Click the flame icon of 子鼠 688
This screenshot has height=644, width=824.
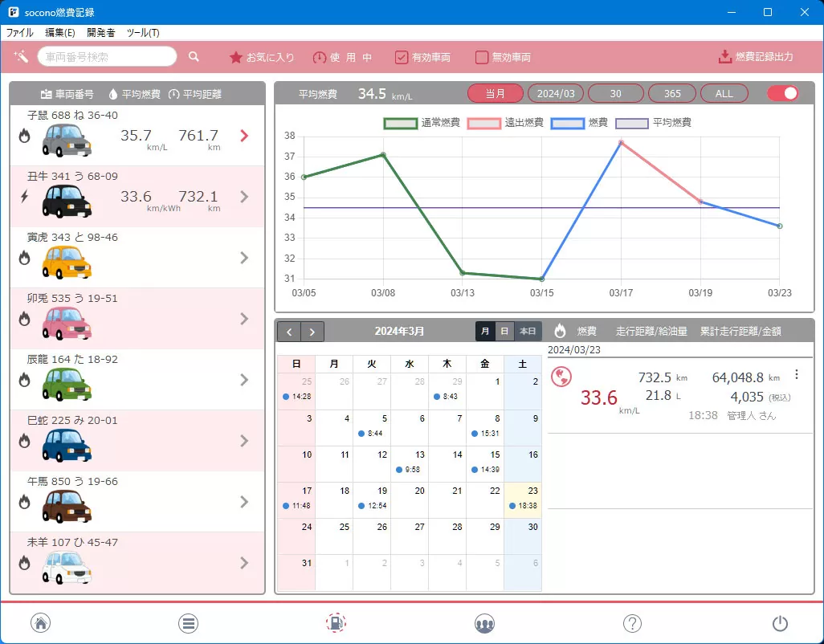click(x=24, y=136)
